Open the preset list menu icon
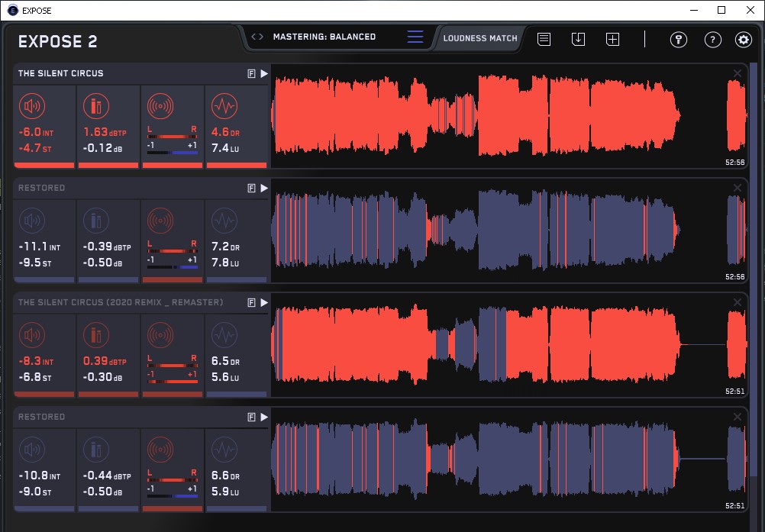The width and height of the screenshot is (765, 532). (x=415, y=37)
